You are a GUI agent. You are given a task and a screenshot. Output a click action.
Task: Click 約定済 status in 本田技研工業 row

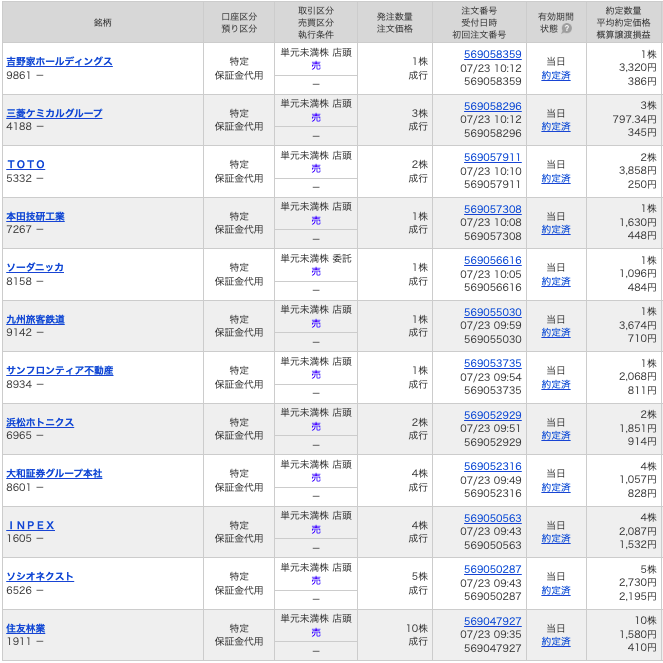point(556,230)
